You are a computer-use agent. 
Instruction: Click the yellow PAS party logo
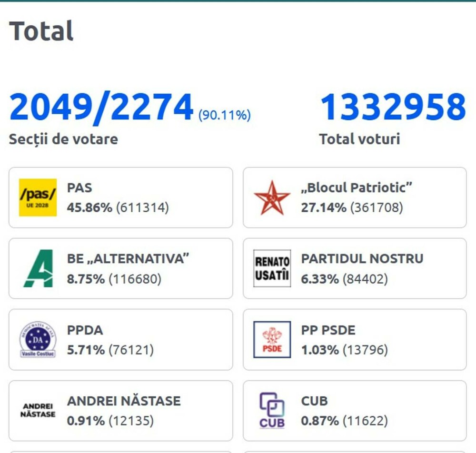point(38,197)
